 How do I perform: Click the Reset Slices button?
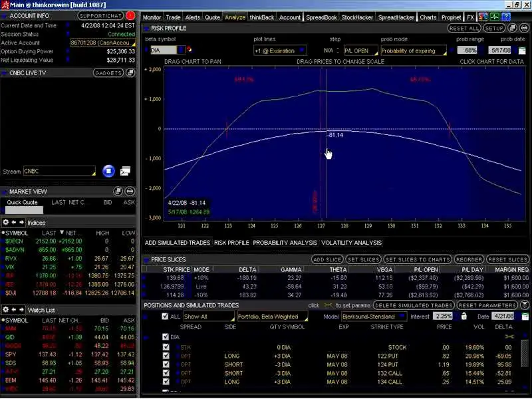pos(507,259)
